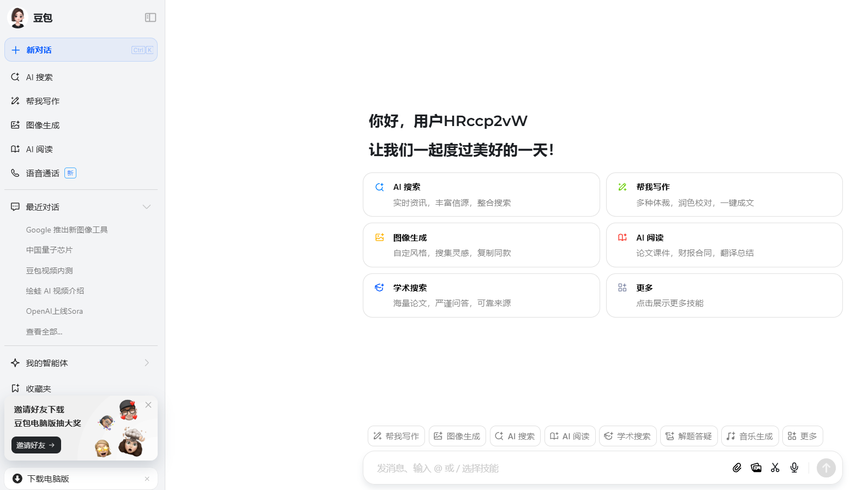Click the 最近对话 chat bubble icon

tap(15, 207)
